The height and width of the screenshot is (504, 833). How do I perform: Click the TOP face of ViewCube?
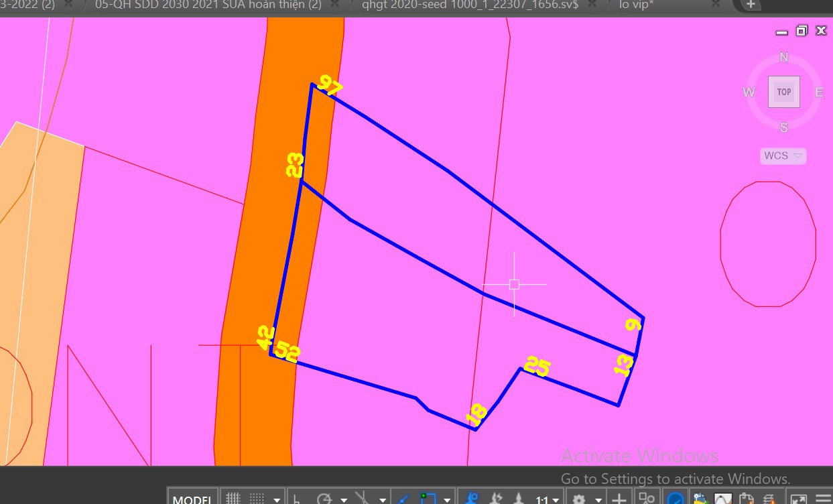783,92
